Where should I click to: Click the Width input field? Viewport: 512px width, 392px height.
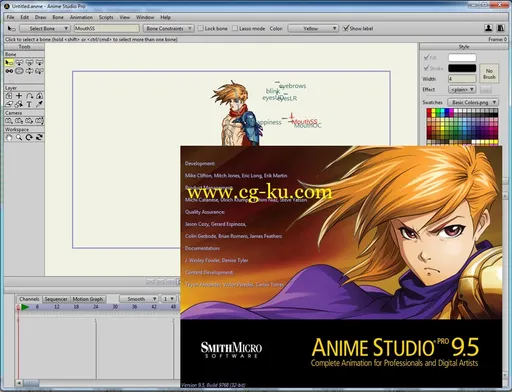462,79
